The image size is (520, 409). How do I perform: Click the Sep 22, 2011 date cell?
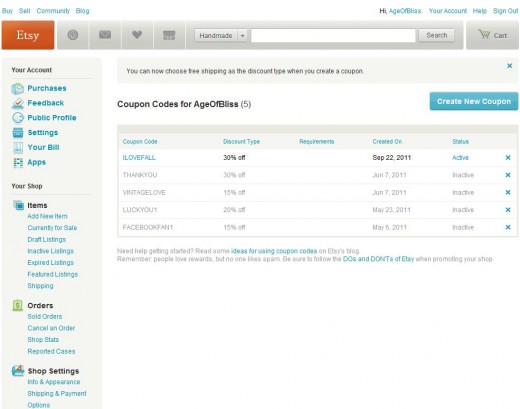(x=392, y=158)
